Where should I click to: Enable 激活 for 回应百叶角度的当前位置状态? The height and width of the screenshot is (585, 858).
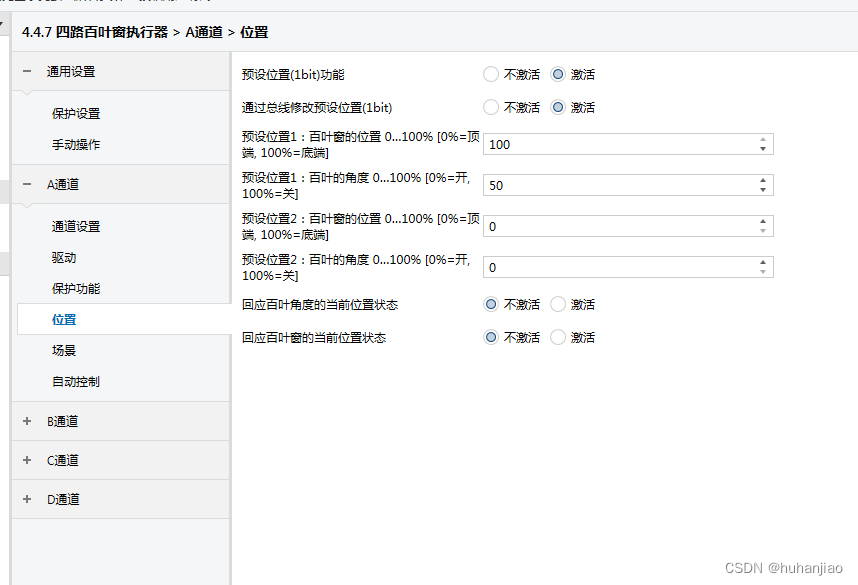pos(558,304)
